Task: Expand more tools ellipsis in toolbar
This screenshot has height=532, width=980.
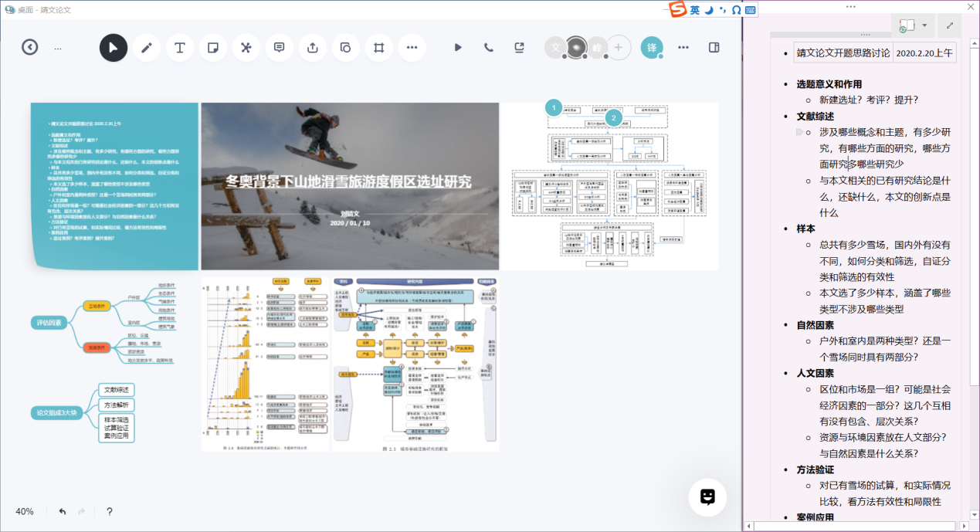Action: pyautogui.click(x=412, y=48)
